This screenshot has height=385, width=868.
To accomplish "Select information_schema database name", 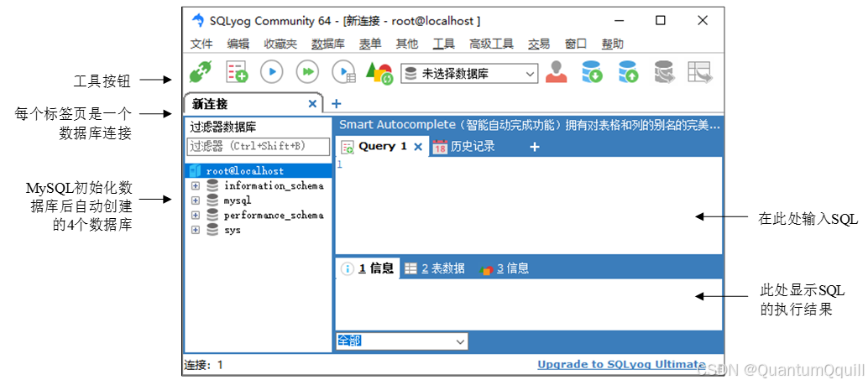I will (274, 186).
